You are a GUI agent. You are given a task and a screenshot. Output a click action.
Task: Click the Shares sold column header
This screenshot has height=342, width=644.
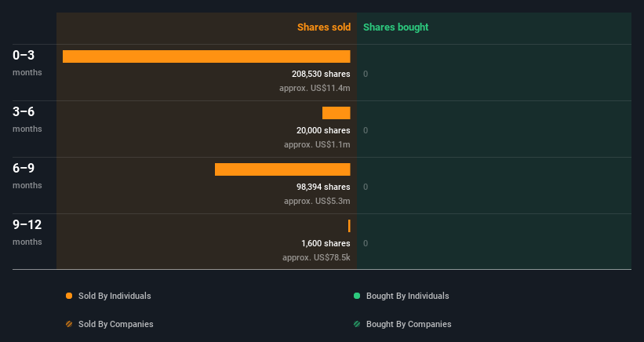[324, 27]
